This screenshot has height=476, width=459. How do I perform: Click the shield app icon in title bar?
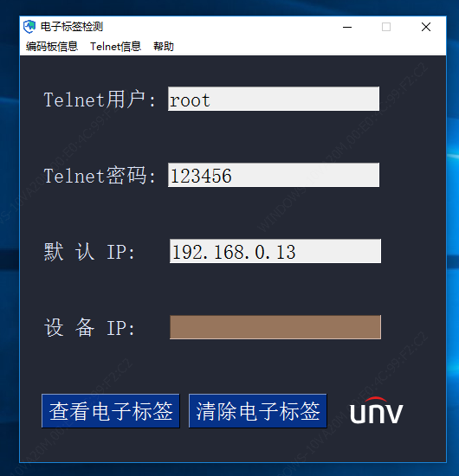[x=29, y=27]
